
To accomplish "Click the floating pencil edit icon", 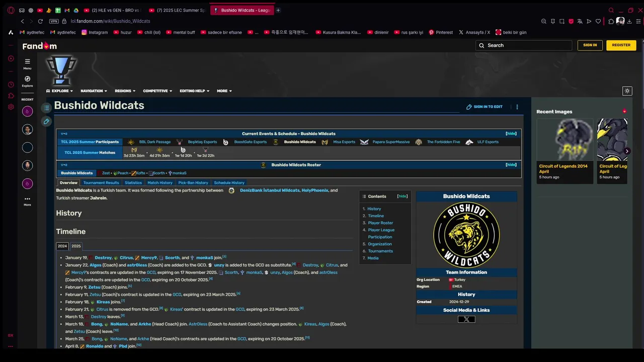I will pyautogui.click(x=46, y=121).
